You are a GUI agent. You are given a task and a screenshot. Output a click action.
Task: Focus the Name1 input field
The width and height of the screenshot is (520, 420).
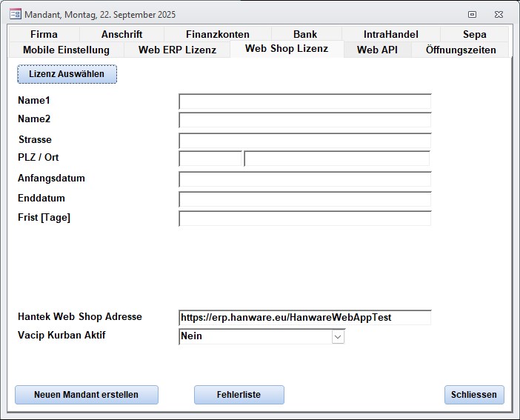(304, 101)
